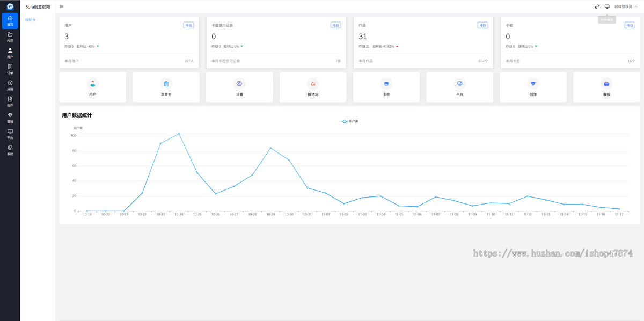This screenshot has height=321, width=644.
Task: Expand the 超级管理员 account dropdown
Action: (626, 6)
